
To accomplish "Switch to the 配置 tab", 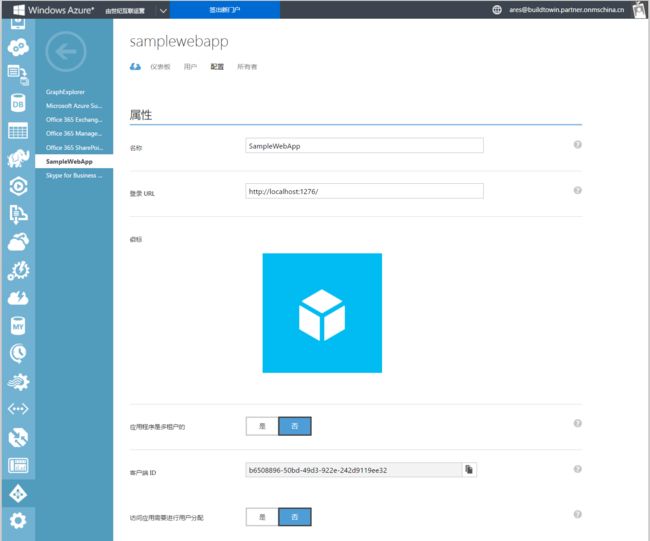I will pyautogui.click(x=217, y=67).
